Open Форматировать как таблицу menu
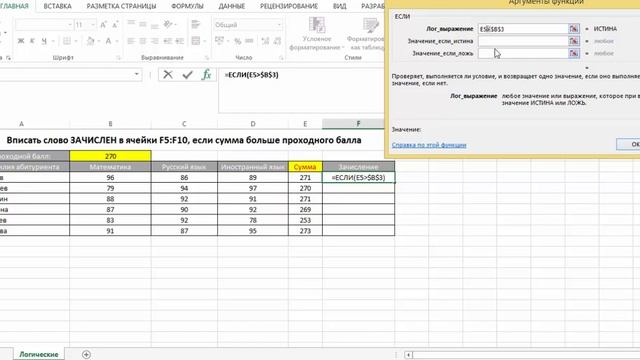The image size is (640, 360). pyautogui.click(x=365, y=34)
